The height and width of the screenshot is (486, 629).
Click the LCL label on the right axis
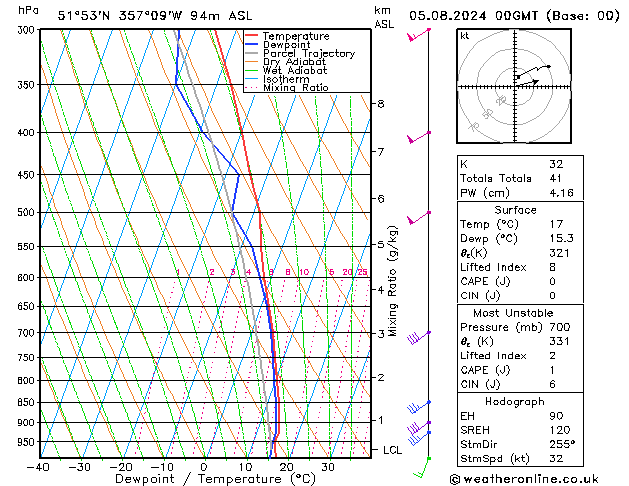(393, 450)
